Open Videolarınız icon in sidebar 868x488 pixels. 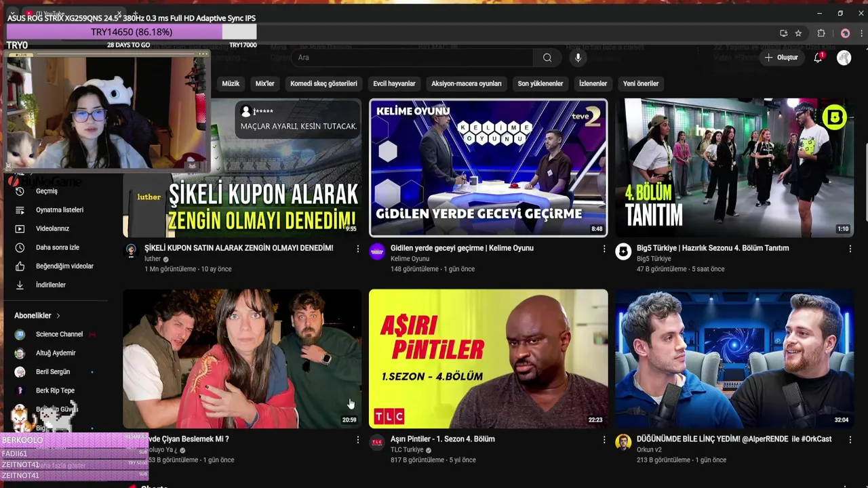point(20,228)
